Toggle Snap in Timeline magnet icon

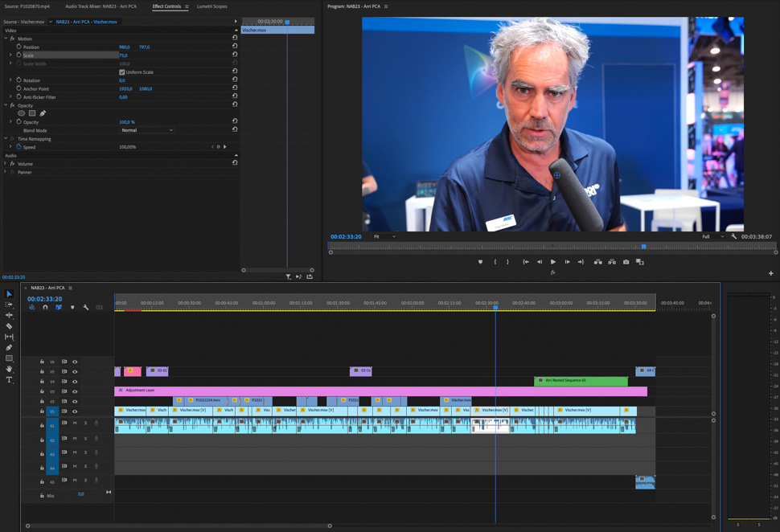(45, 307)
